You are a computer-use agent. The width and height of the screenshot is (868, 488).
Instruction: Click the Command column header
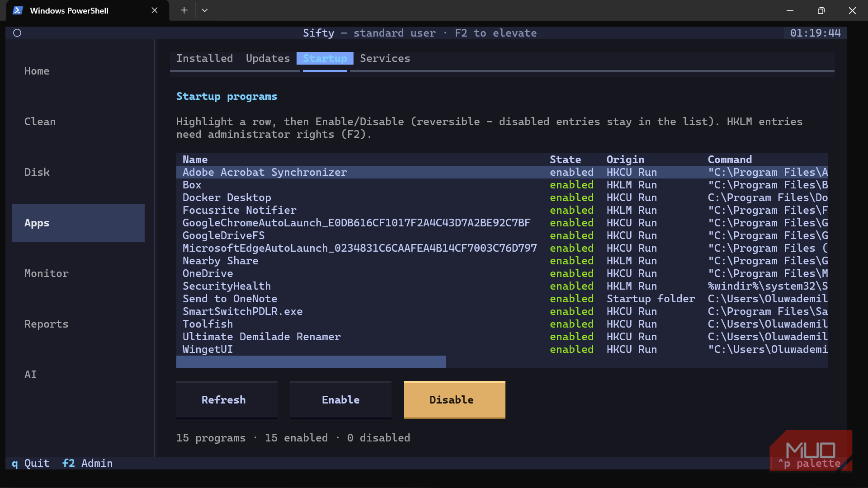pyautogui.click(x=730, y=160)
